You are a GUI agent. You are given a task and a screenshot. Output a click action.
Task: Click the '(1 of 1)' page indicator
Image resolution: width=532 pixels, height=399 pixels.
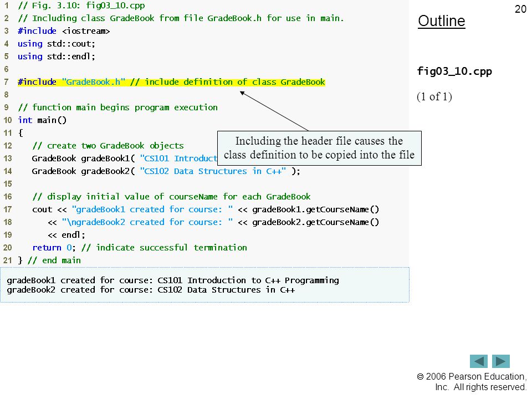434,96
